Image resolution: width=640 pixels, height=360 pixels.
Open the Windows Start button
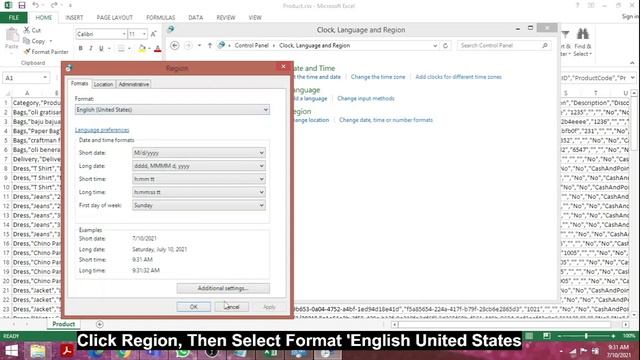tap(11, 351)
